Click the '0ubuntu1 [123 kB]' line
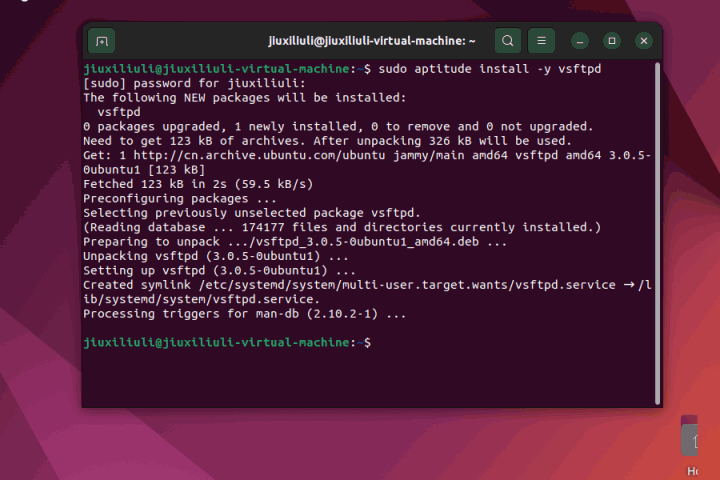720x480 pixels. pyautogui.click(x=144, y=169)
